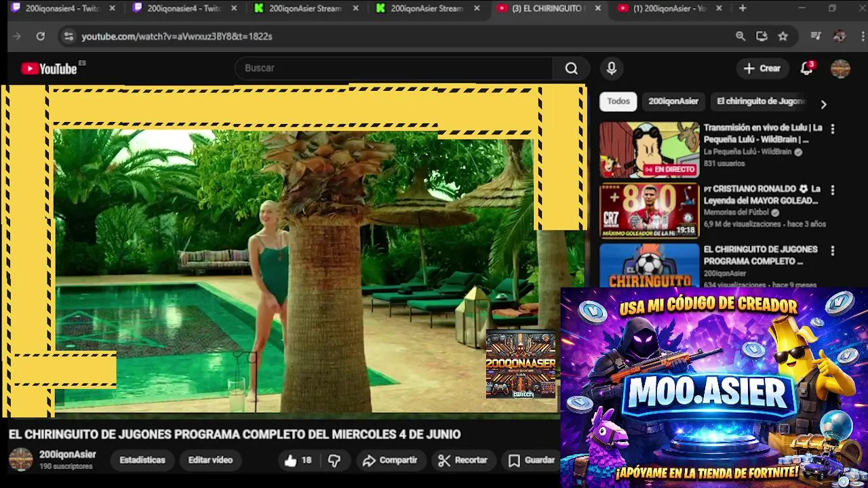Click Recortar to clip video
This screenshot has width=868, height=488.
(463, 460)
